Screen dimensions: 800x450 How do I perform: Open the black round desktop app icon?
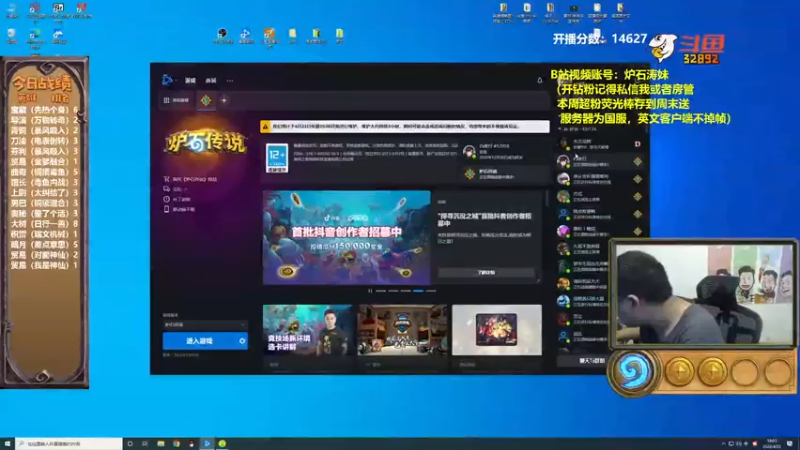click(x=222, y=36)
